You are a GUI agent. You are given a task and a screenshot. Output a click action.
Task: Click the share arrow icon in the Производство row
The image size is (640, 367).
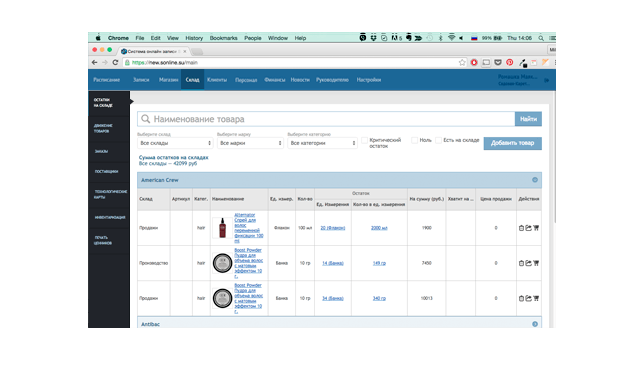[529, 263]
